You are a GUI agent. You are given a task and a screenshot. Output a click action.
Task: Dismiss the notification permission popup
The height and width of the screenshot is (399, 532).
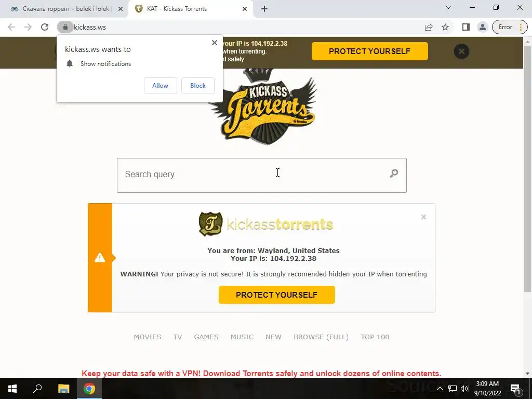pyautogui.click(x=215, y=43)
